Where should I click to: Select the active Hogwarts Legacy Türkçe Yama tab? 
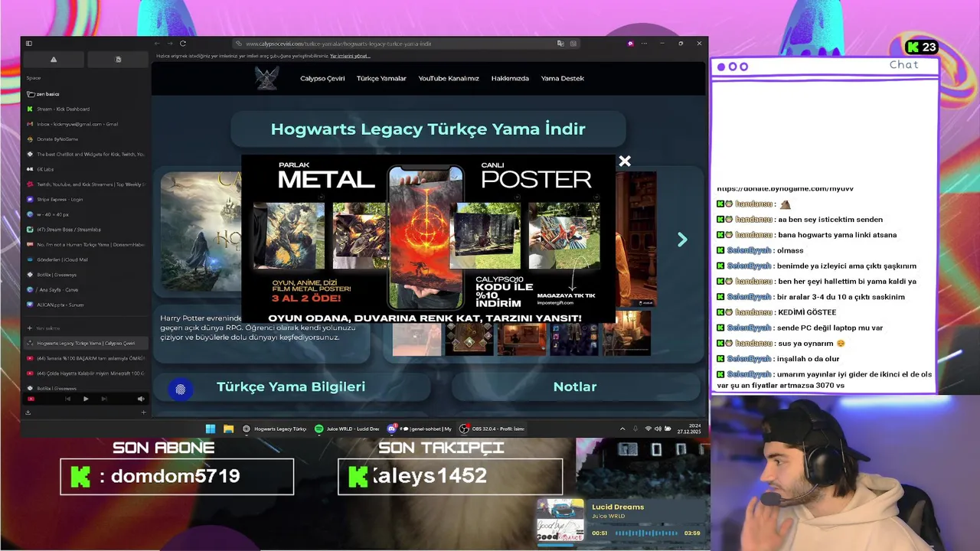pyautogui.click(x=85, y=343)
